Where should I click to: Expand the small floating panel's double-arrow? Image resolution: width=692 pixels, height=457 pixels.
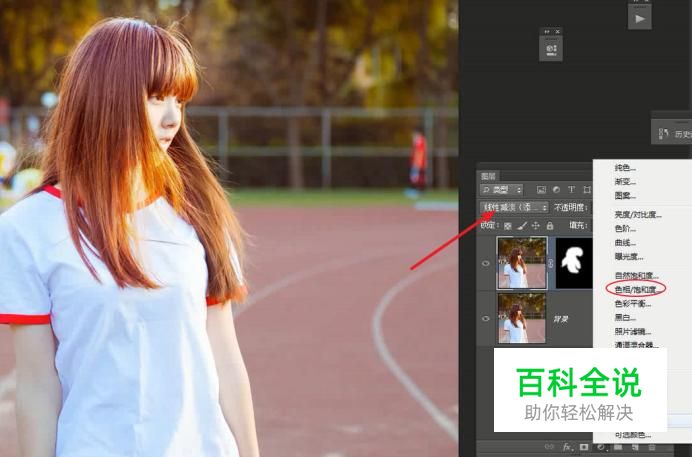[547, 32]
